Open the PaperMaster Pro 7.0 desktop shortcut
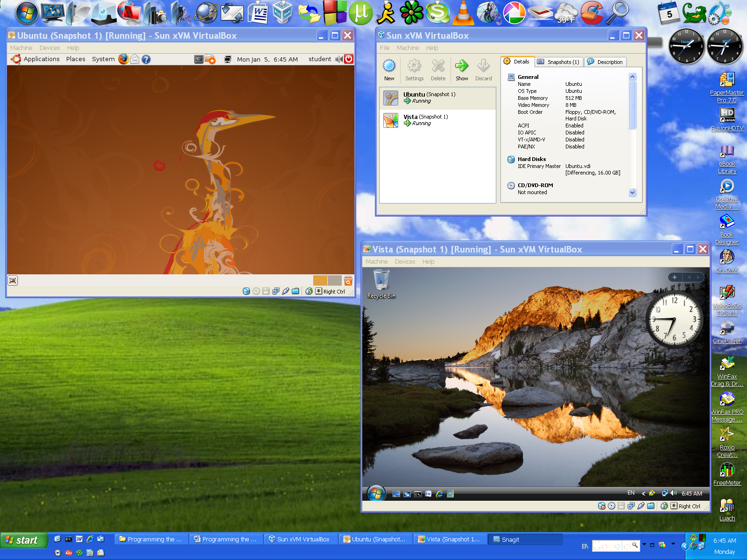Image resolution: width=747 pixels, height=560 pixels. (727, 87)
